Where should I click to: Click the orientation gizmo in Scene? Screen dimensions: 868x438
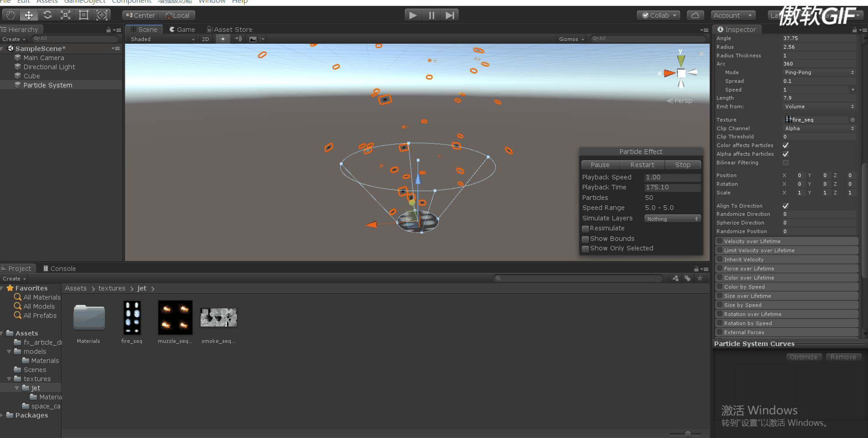tap(681, 72)
